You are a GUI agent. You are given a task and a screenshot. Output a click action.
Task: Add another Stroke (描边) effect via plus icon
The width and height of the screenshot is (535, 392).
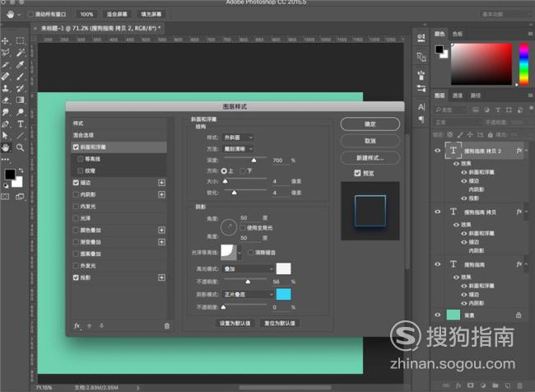click(161, 183)
